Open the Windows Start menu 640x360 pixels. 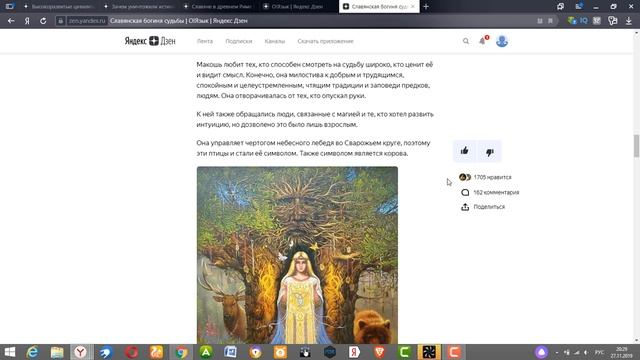click(x=9, y=352)
